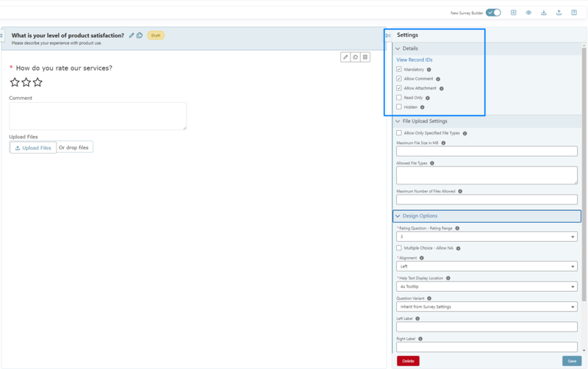The width and height of the screenshot is (588, 369).
Task: Click info icon beside Allow Only Specified File Types
Action: [465, 133]
